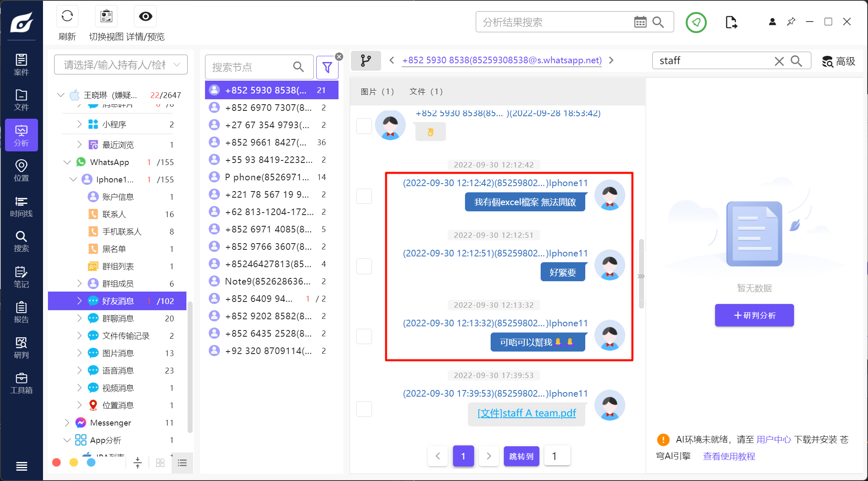Check the box beside 好緊要 message
This screenshot has height=481, width=868.
coord(364,266)
